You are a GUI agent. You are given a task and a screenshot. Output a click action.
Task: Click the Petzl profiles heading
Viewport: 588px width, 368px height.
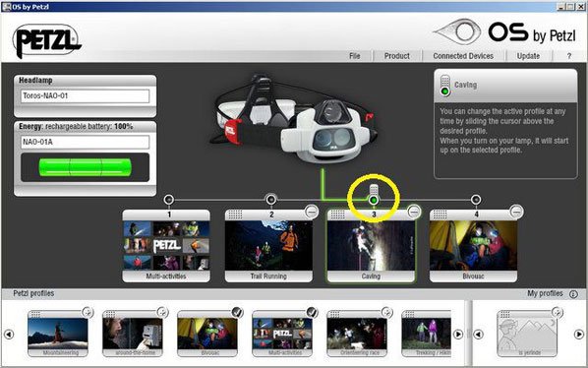click(x=33, y=294)
